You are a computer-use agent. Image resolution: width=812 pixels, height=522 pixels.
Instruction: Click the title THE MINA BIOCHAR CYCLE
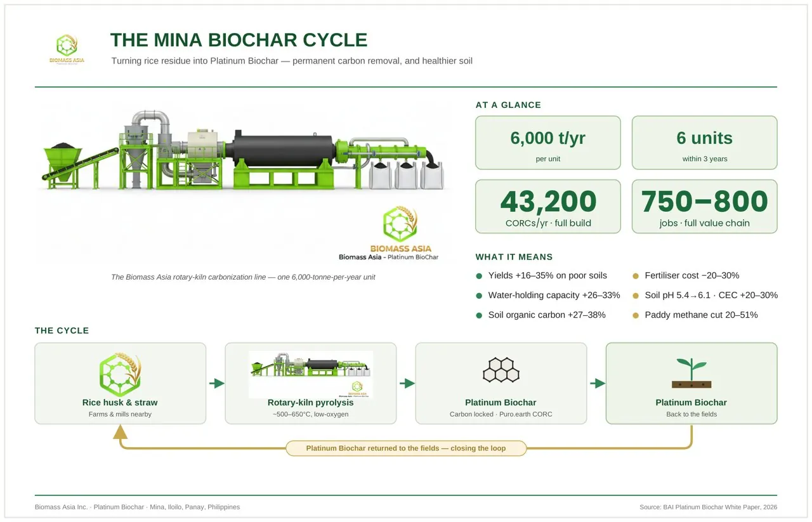point(239,40)
